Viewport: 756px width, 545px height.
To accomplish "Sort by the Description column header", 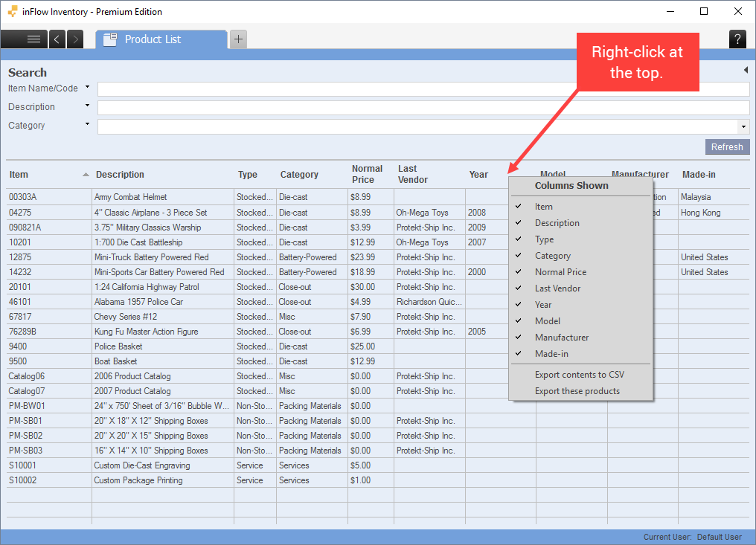I will 120,175.
